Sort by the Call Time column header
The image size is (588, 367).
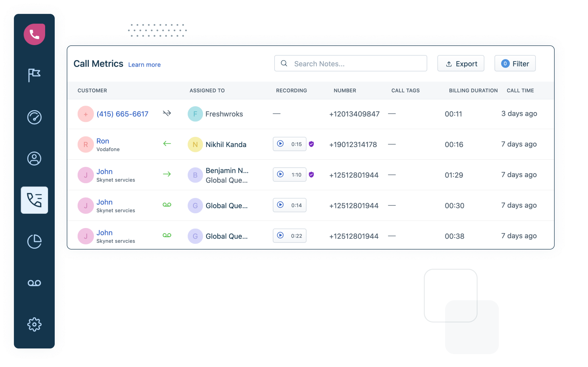tap(520, 91)
